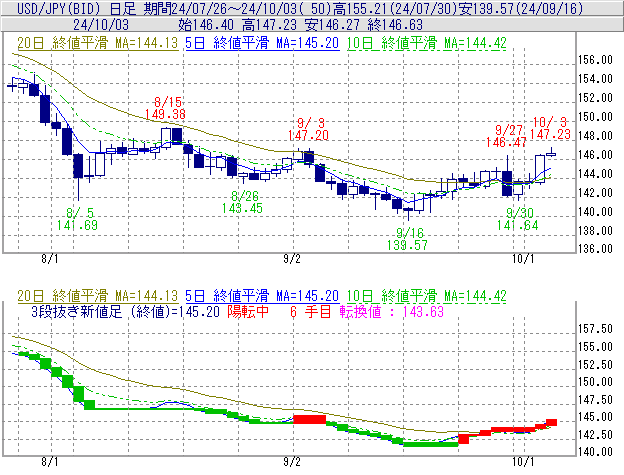Click the 9/2 date label under upper chart

pos(292,259)
